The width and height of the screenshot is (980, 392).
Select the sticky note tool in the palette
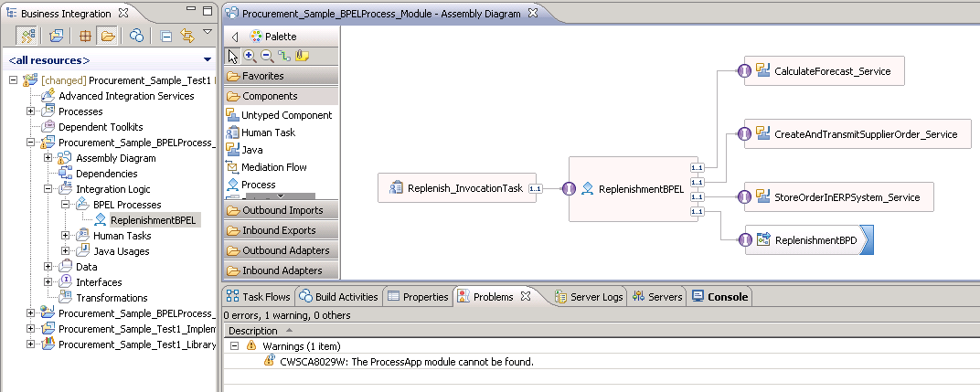(x=301, y=56)
